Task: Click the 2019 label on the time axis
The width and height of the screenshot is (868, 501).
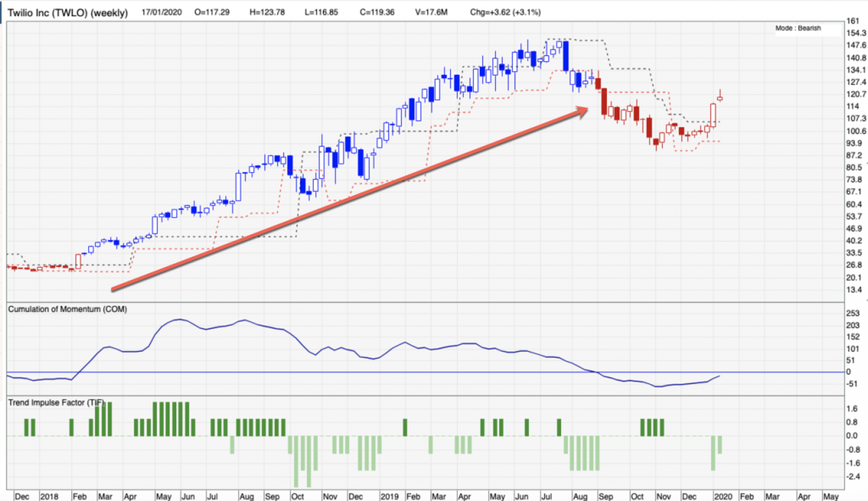Action: pyautogui.click(x=389, y=496)
